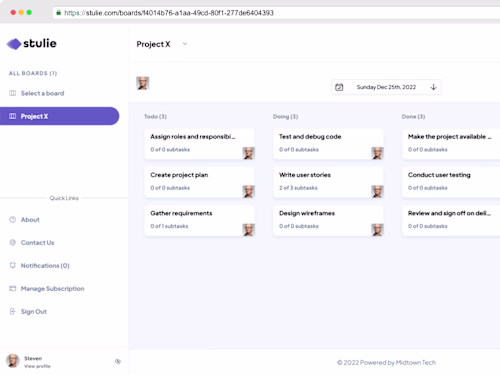
Task: Click the Contact Us icon
Action: point(13,242)
